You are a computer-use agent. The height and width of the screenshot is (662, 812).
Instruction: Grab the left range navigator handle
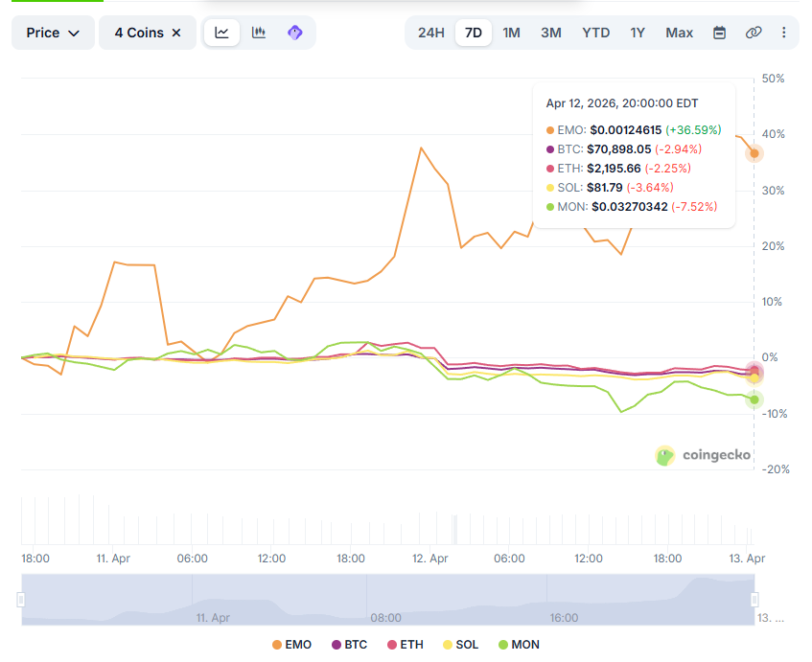pyautogui.click(x=21, y=600)
